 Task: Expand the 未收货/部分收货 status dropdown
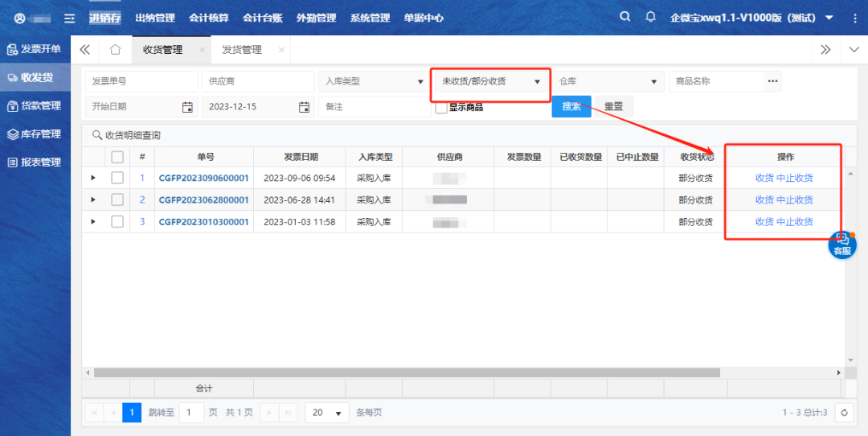[490, 81]
